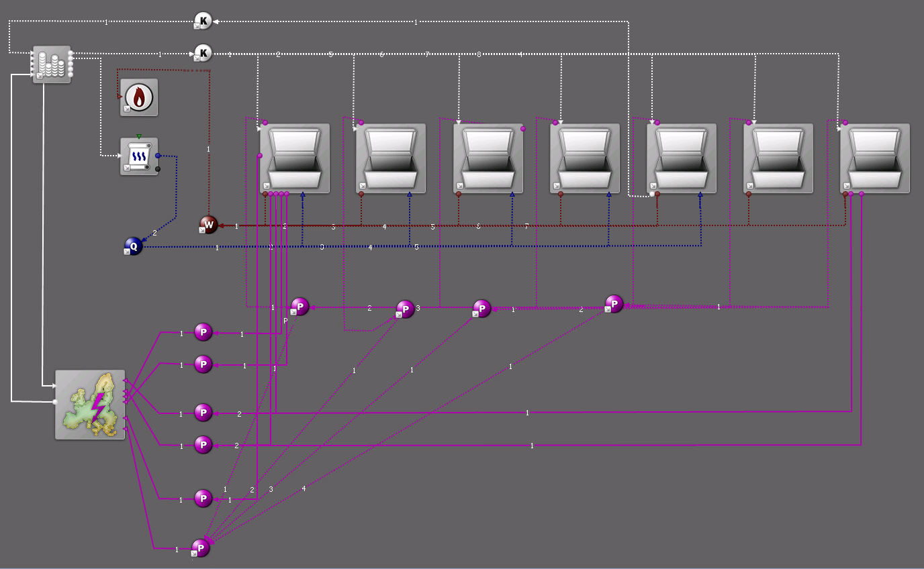Select the leftmost open container component

point(295,158)
